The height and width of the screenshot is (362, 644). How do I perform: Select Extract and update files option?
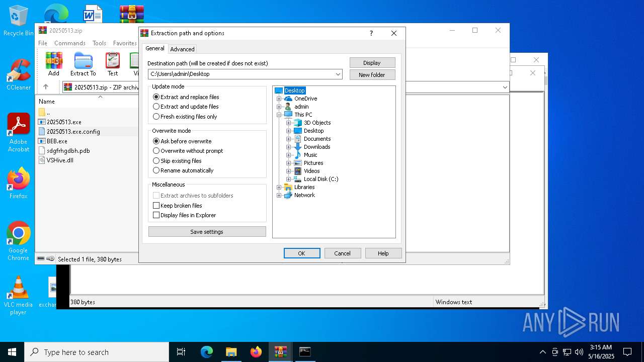186,107
